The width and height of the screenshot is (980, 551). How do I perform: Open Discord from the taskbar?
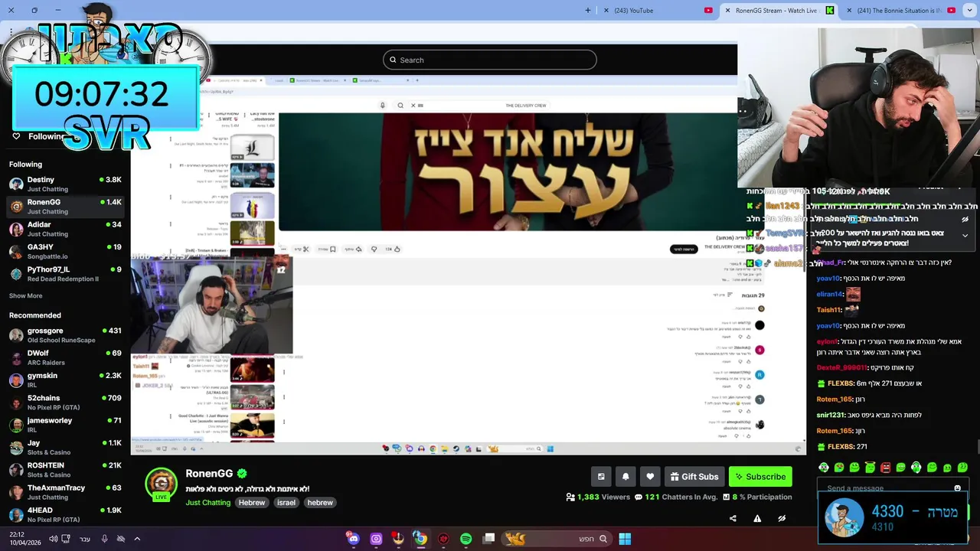tap(353, 539)
